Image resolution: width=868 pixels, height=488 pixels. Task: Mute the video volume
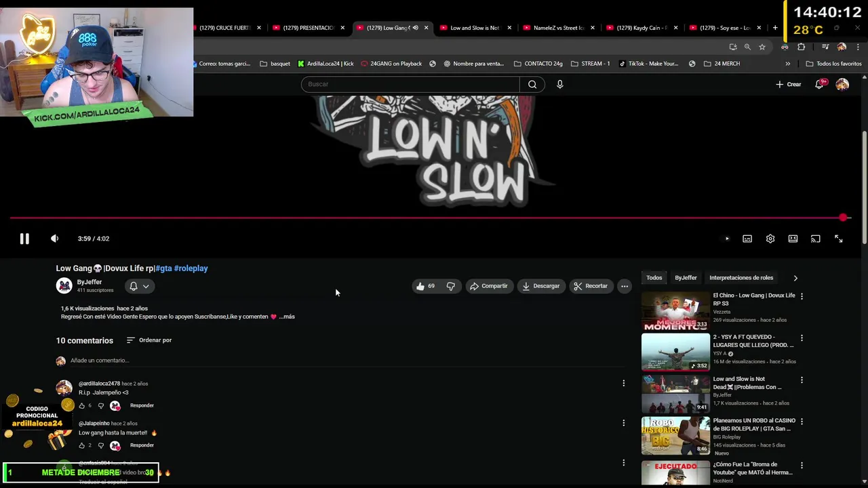pos(54,239)
